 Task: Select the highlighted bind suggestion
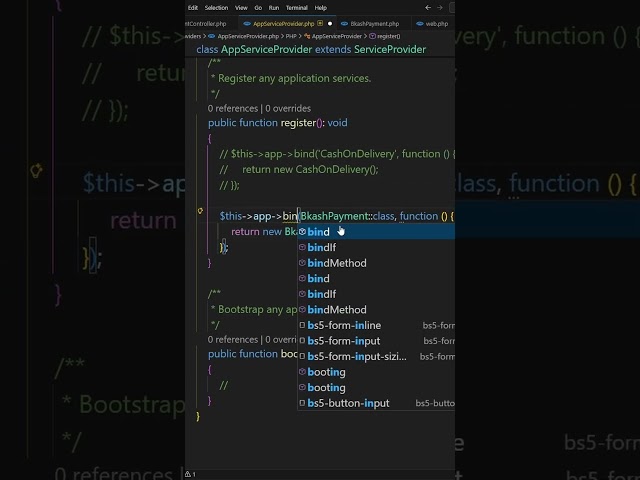376,232
